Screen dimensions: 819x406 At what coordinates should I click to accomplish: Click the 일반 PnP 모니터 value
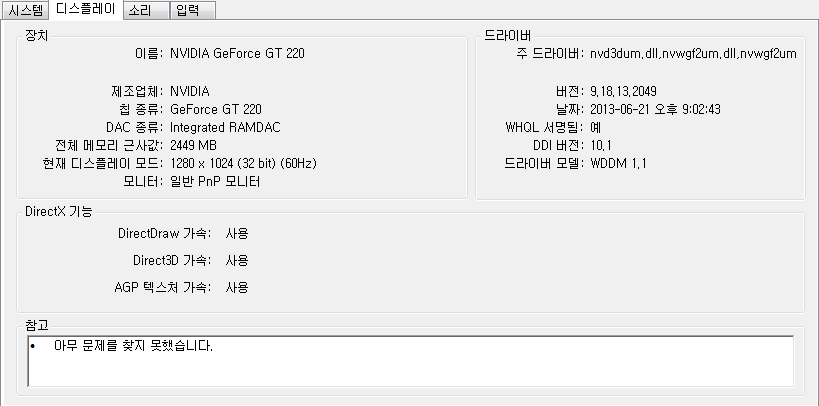[215, 182]
